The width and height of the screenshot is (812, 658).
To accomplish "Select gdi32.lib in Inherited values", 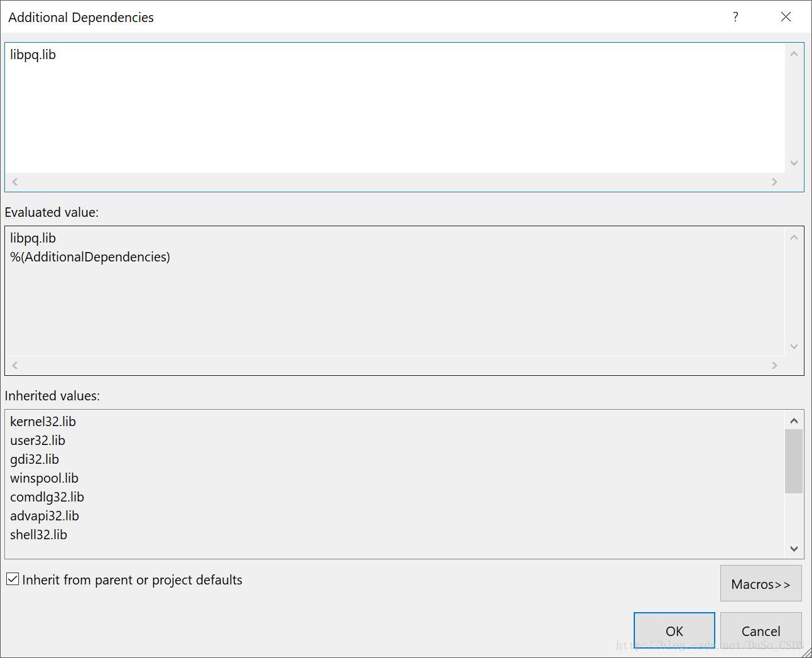I will (x=35, y=459).
